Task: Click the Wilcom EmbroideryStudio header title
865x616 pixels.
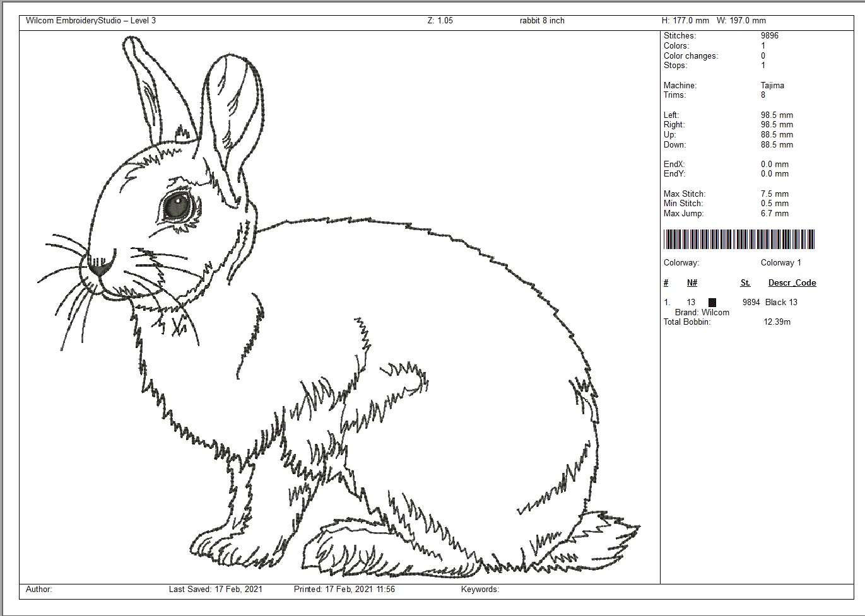Action: click(x=91, y=21)
